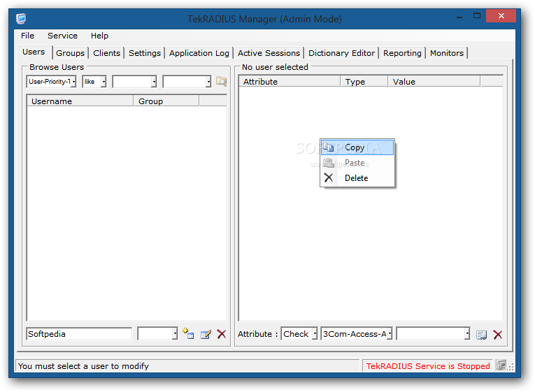
Task: Click the TekRADIUS app icon in title bar
Action: (21, 18)
